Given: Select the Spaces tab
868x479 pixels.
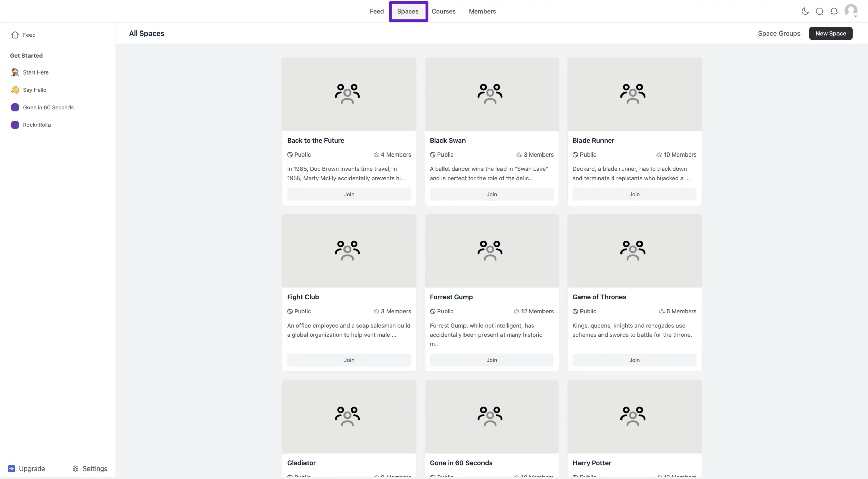Looking at the screenshot, I should pyautogui.click(x=408, y=11).
